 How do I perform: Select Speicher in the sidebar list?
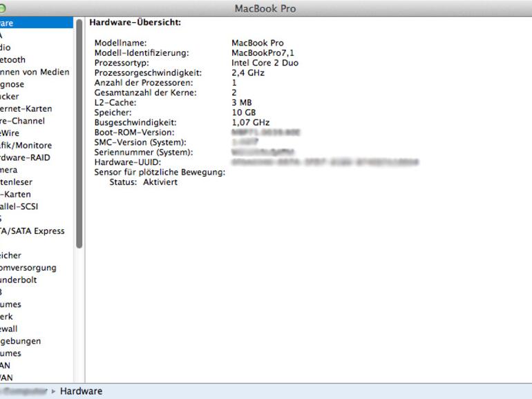coord(10,255)
